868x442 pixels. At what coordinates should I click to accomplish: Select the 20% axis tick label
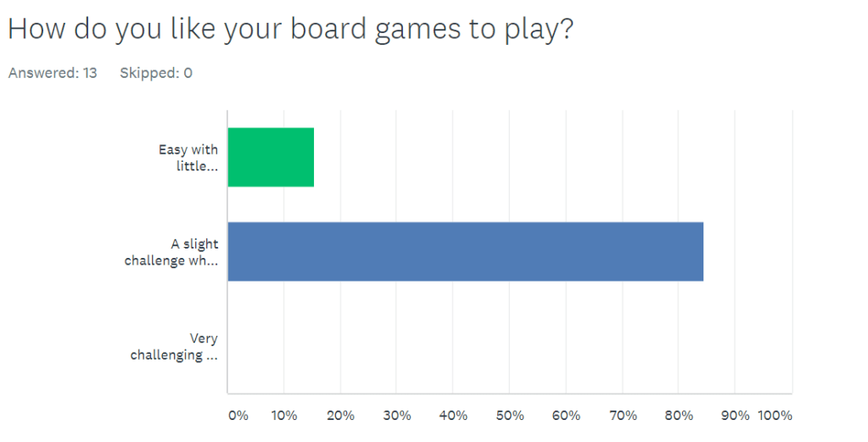(x=340, y=416)
